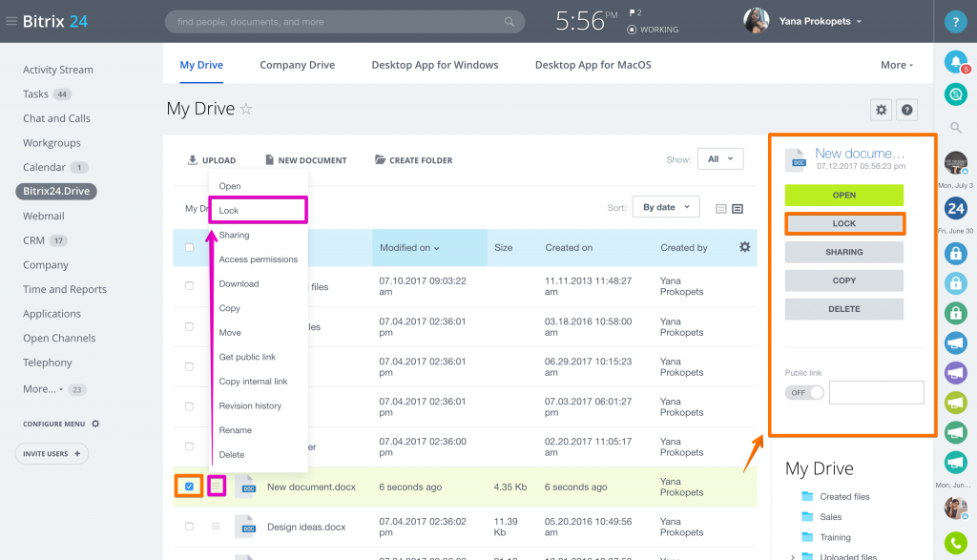Toggle the select-all checkbox in table header
The height and width of the screenshot is (560, 977).
pyautogui.click(x=190, y=247)
